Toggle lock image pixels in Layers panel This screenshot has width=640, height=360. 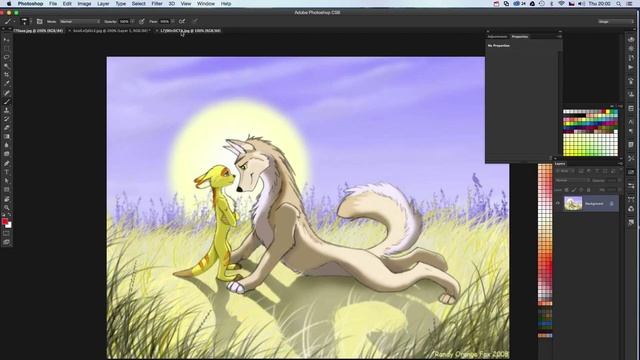(x=574, y=190)
